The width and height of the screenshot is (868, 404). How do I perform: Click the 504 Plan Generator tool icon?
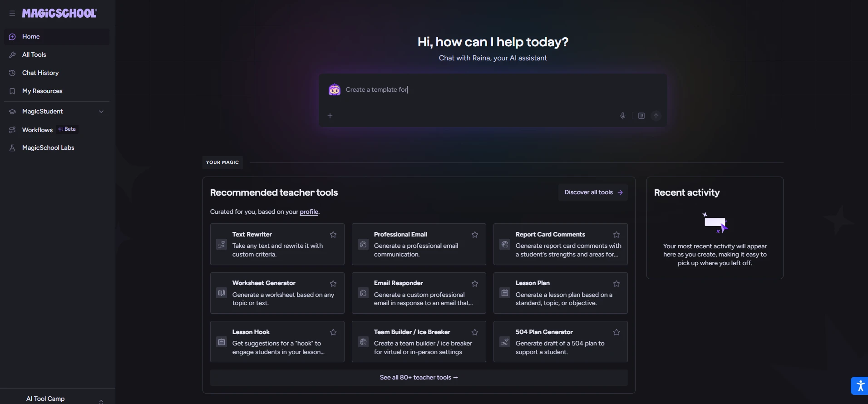click(505, 342)
